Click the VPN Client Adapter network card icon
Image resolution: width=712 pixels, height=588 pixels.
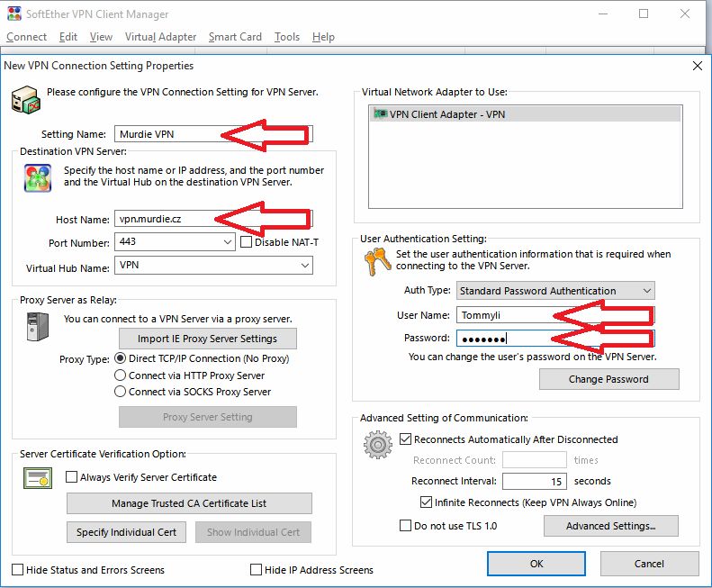tap(380, 113)
